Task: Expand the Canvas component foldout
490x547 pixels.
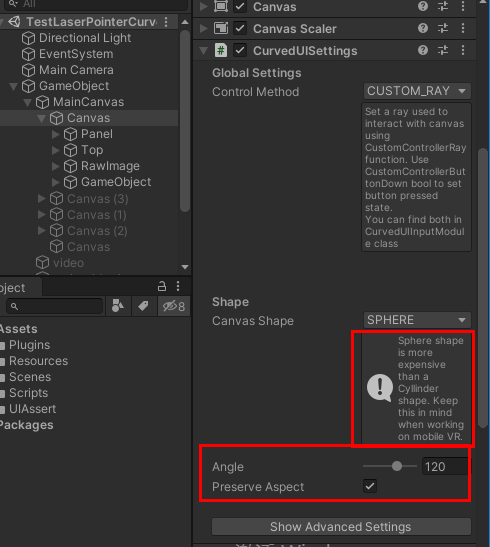Action: click(x=204, y=6)
